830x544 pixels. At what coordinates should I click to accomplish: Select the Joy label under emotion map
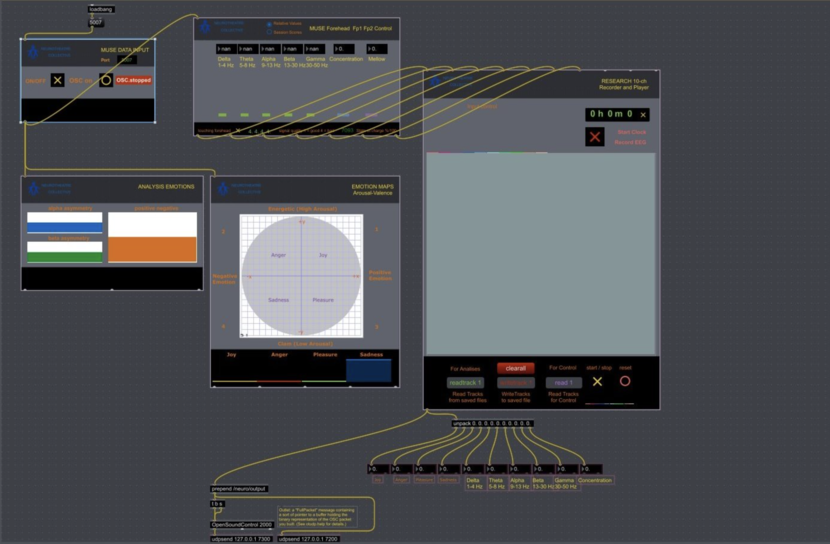[x=232, y=354]
